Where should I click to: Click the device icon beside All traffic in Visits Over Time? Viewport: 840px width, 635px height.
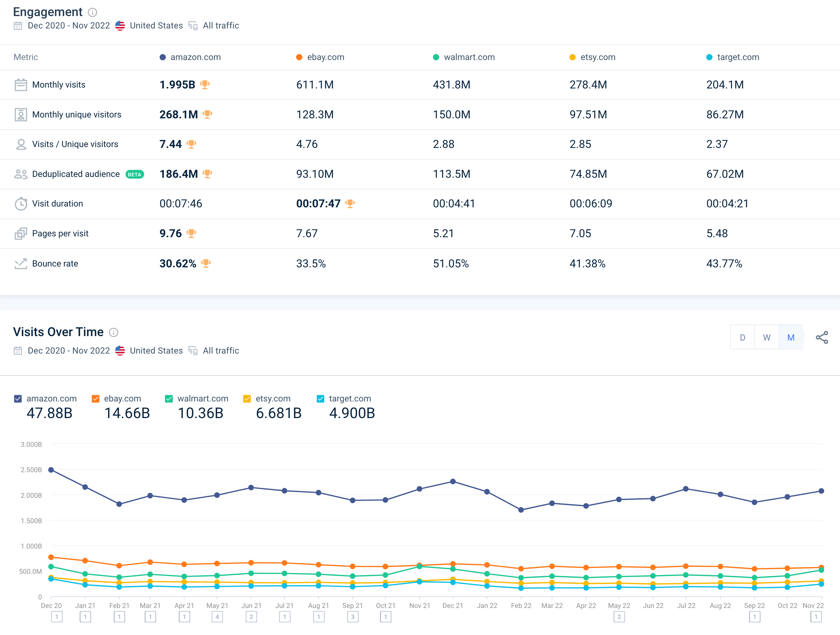193,351
